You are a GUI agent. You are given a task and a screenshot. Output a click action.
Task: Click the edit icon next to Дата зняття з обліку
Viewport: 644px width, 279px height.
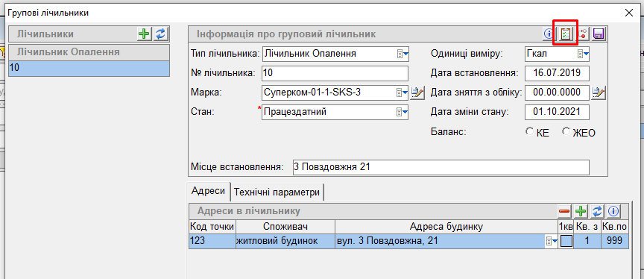tap(599, 93)
